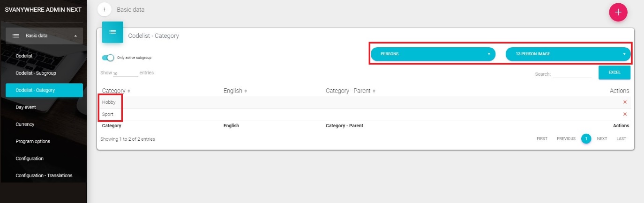644x203 pixels.
Task: Go to Day event menu item
Action: (x=26, y=107)
